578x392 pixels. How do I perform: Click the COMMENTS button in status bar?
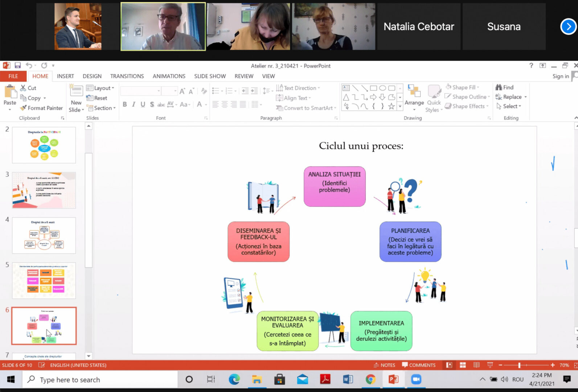(419, 365)
